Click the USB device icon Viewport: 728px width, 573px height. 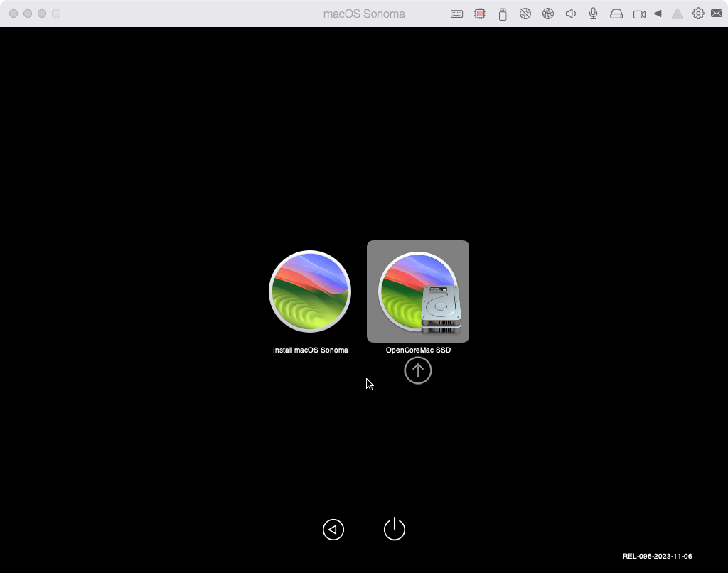click(x=503, y=14)
